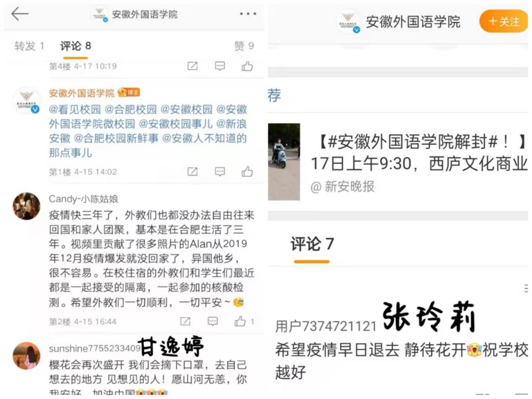
Task: Tap the back arrow at top left
Action: tap(20, 14)
